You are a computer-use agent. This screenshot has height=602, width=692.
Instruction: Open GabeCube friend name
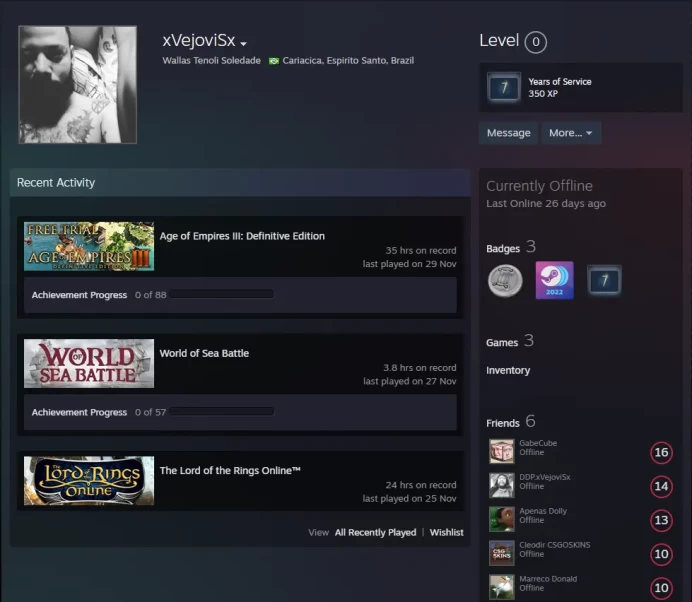click(538, 443)
